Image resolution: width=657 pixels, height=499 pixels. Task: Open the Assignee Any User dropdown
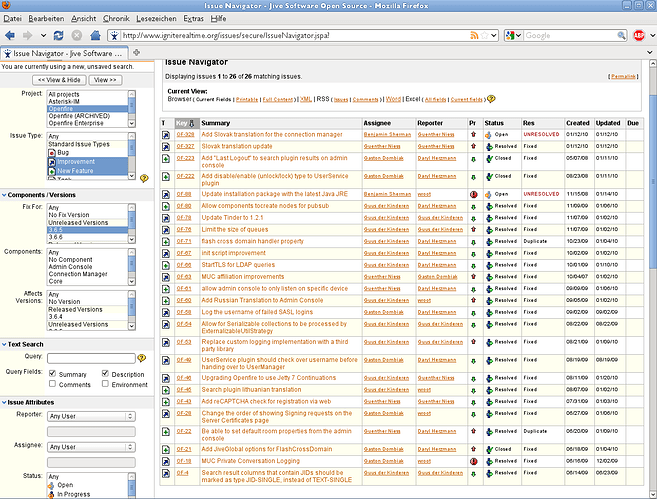pos(91,447)
